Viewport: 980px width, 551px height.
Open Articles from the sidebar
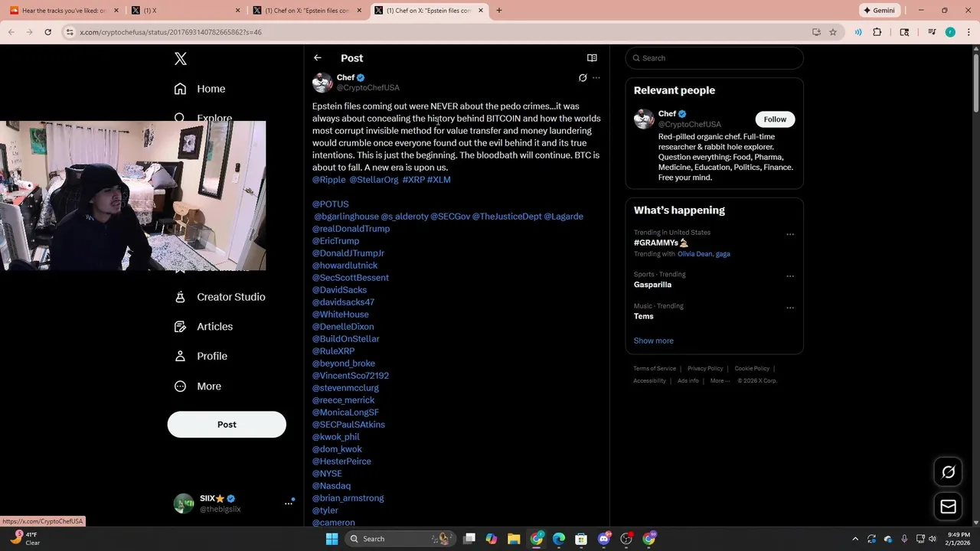(204, 327)
